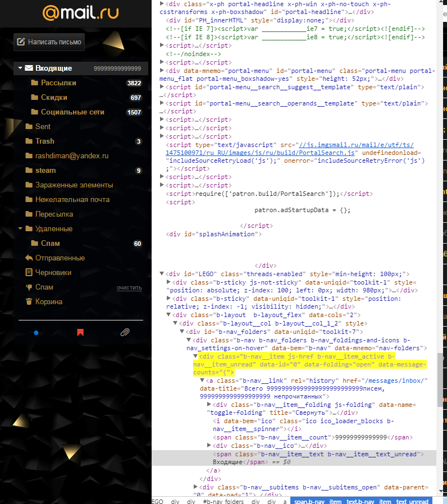447x504 pixels.
Task: Open the Входящие inbox folder
Action: click(x=81, y=68)
